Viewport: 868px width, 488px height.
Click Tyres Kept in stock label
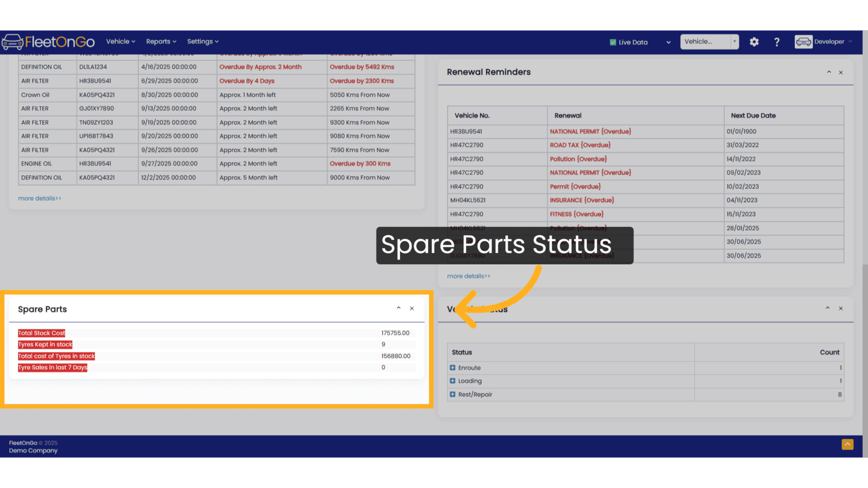click(45, 344)
